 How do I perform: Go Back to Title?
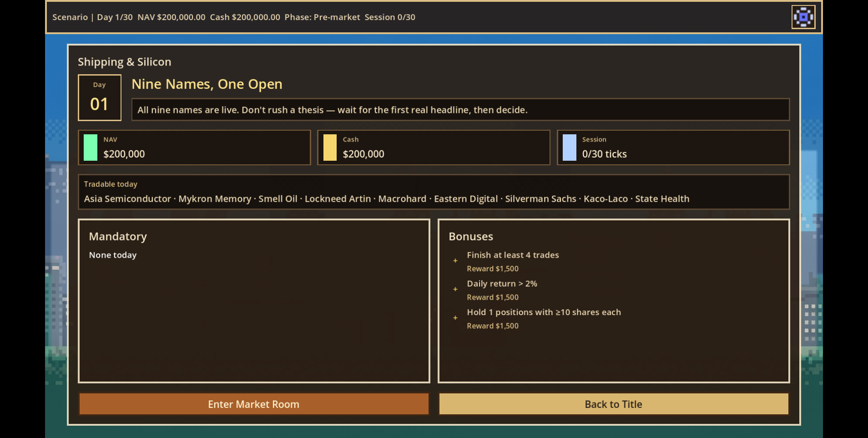point(613,404)
